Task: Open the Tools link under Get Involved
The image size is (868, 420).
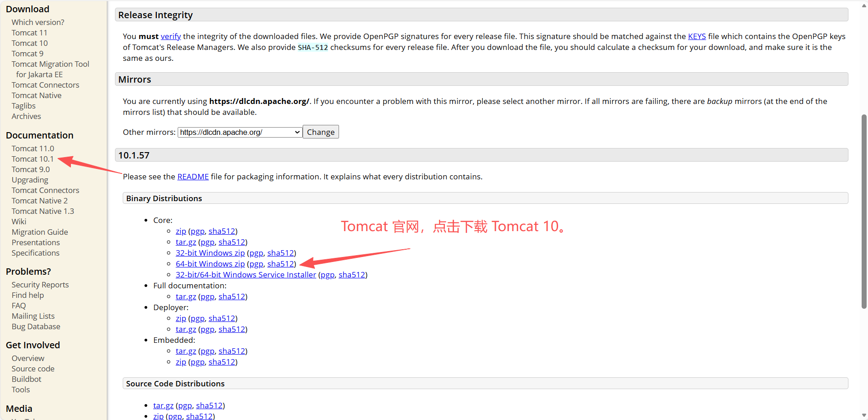Action: [21, 390]
